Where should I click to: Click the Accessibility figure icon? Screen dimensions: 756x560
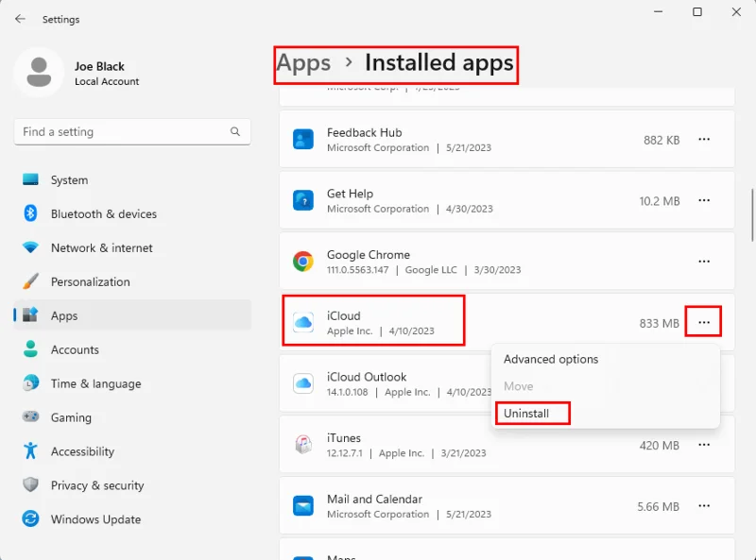click(x=30, y=450)
